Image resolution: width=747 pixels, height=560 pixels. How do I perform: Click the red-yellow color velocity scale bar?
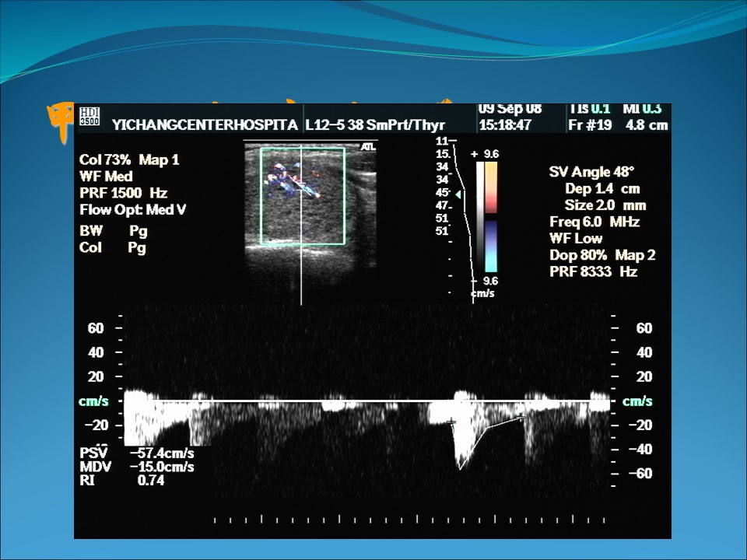pos(491,187)
